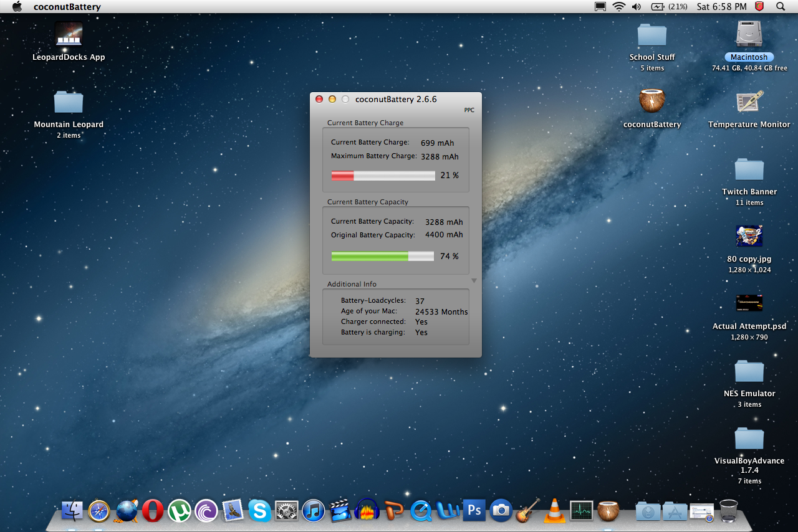
Task: Launch Photoshop from the Dock
Action: (x=474, y=510)
